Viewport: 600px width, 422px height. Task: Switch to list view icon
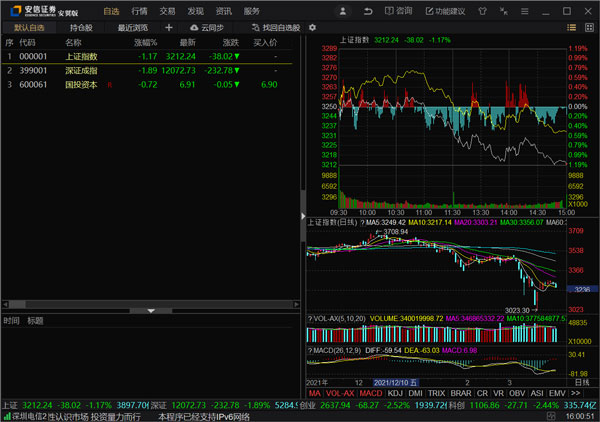[x=571, y=28]
